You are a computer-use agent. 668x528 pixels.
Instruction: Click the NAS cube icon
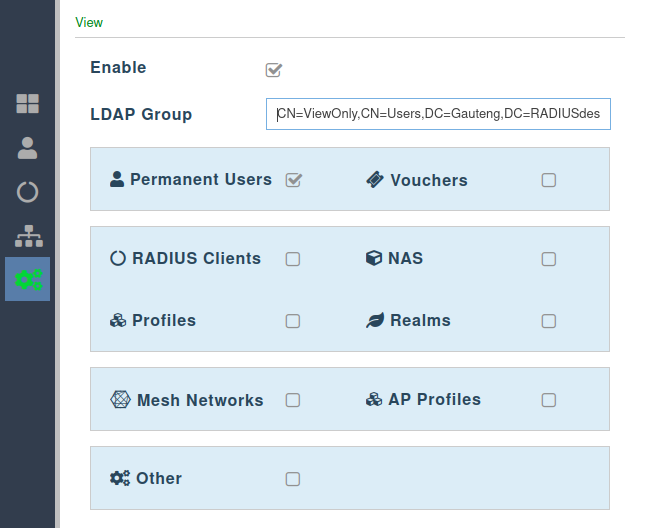click(x=373, y=258)
